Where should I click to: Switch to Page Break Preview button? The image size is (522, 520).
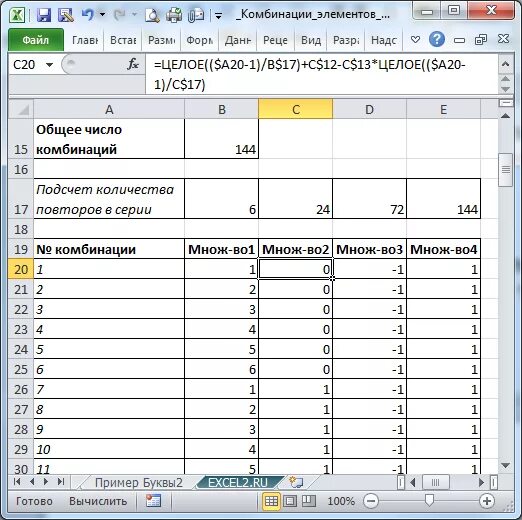tap(309, 501)
